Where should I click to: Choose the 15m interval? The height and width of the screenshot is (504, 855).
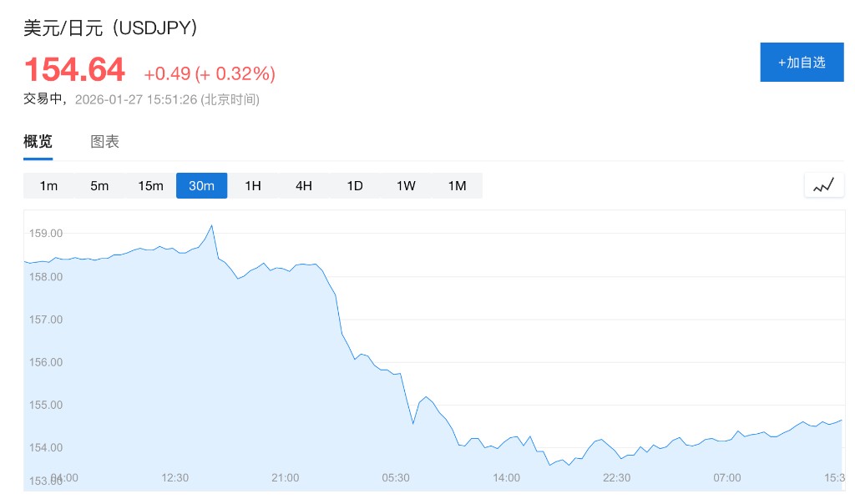click(150, 185)
